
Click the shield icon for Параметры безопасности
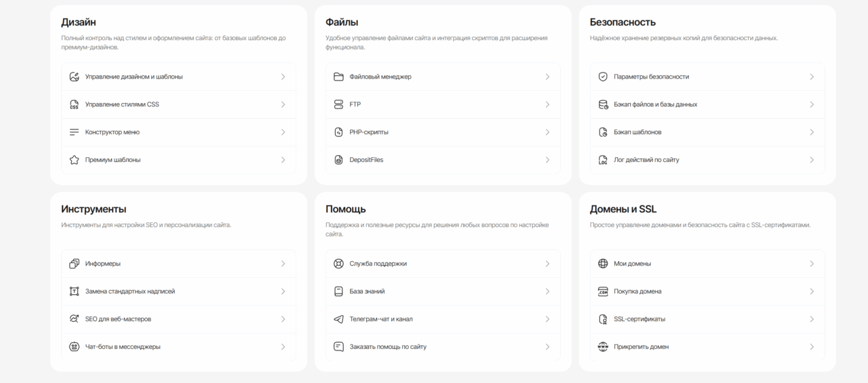tap(603, 77)
